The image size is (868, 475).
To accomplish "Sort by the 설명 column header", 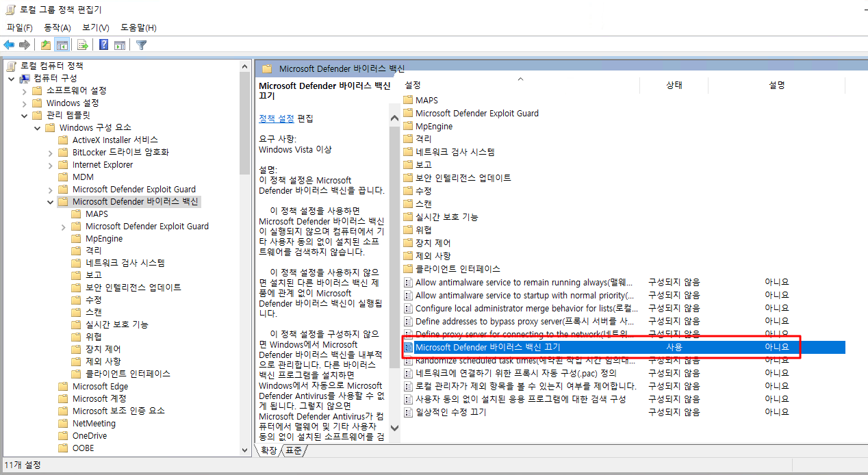I will [x=776, y=85].
